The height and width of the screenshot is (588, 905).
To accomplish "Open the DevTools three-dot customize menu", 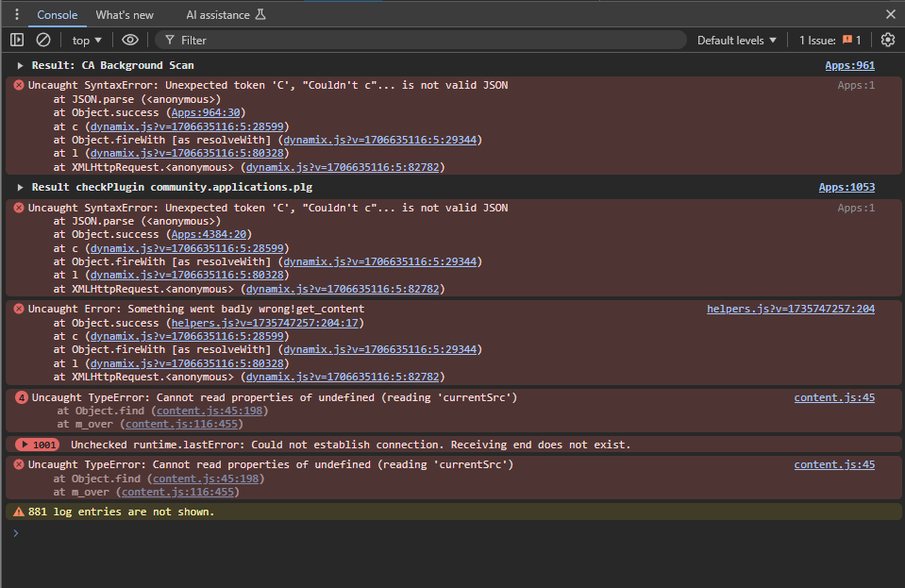I will (x=17, y=14).
